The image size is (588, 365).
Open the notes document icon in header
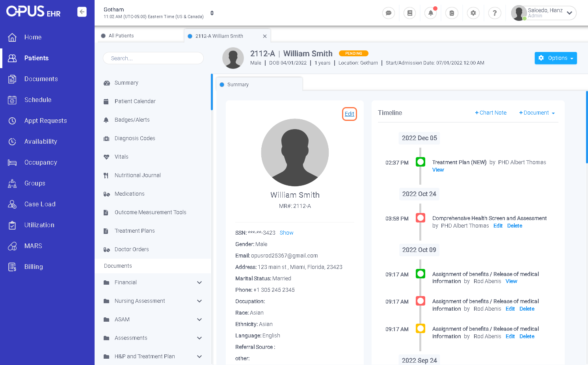(410, 13)
